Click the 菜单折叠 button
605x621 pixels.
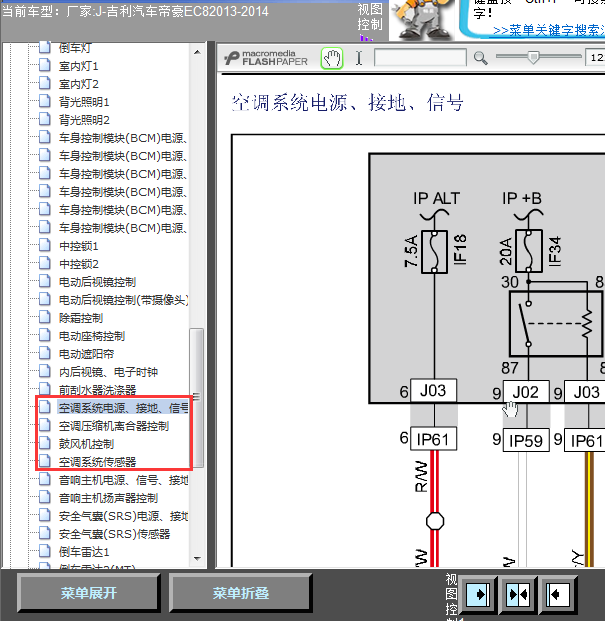tap(241, 593)
